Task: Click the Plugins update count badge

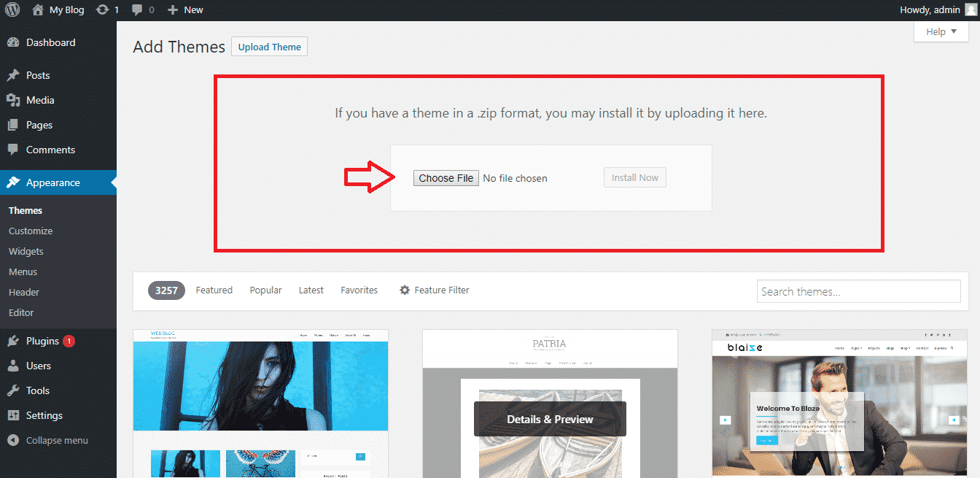Action: [x=69, y=341]
